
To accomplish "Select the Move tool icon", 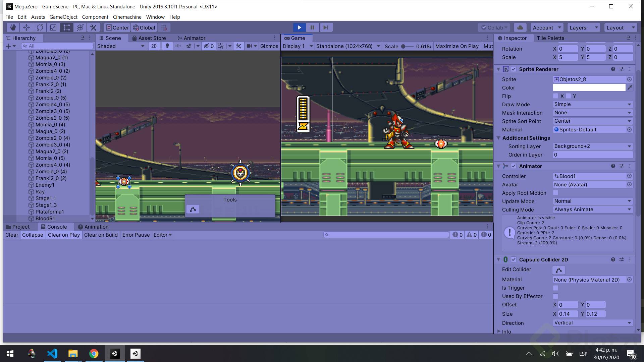I will (26, 27).
